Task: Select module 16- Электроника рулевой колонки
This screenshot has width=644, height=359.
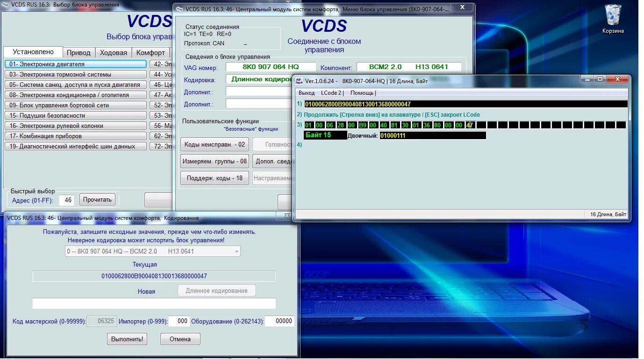Action: (76, 126)
